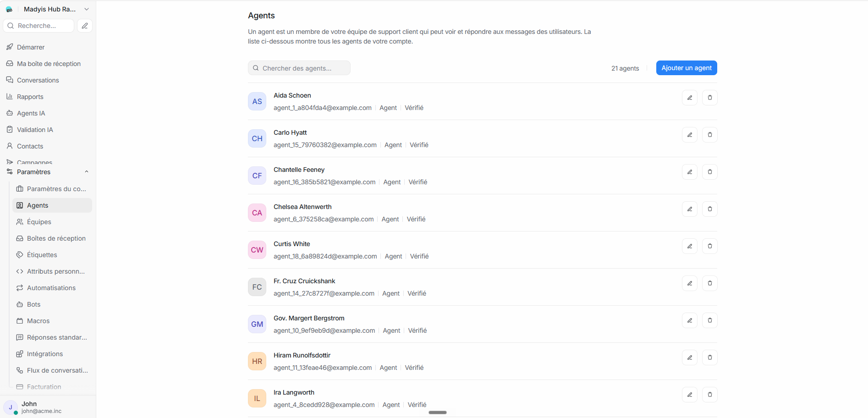
Task: Click email agent_6_375258ca@example.com
Action: pyautogui.click(x=324, y=219)
